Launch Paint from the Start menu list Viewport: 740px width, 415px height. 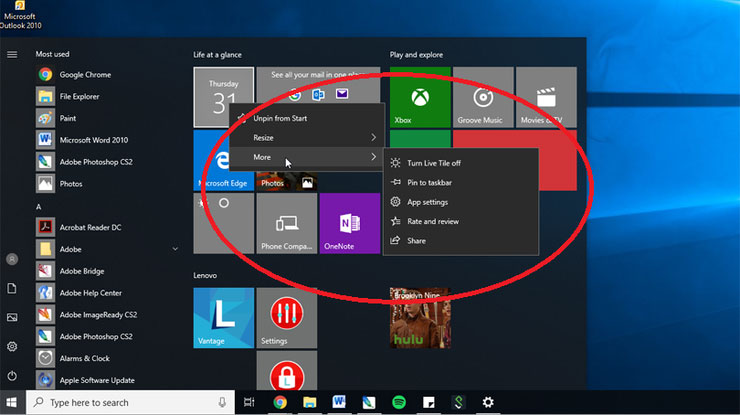[67, 118]
